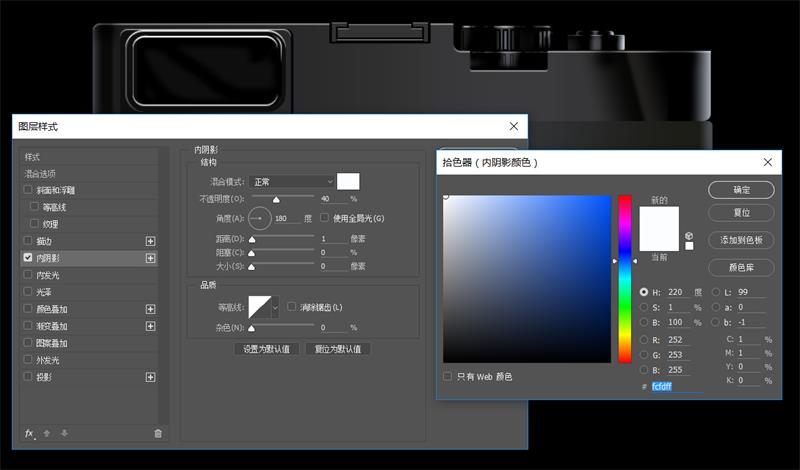Click the trash icon to delete effect
800x470 pixels.
(x=158, y=433)
